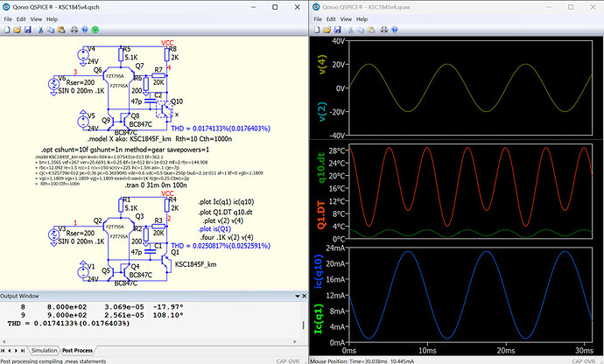This screenshot has width=604, height=364.
Task: Click the New file icon in schematic toolbar
Action: [x=6, y=30]
